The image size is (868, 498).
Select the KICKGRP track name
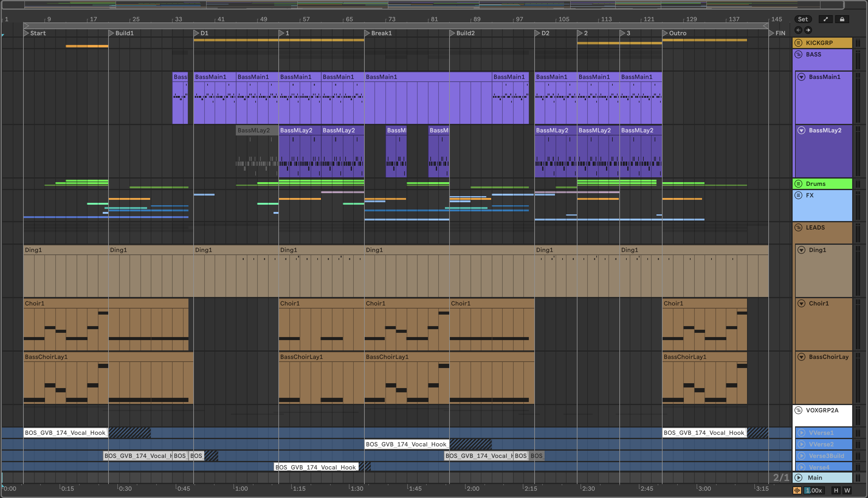(819, 43)
